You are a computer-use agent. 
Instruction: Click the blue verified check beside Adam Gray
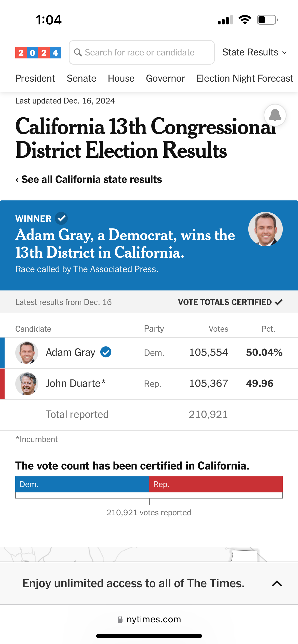(x=106, y=352)
